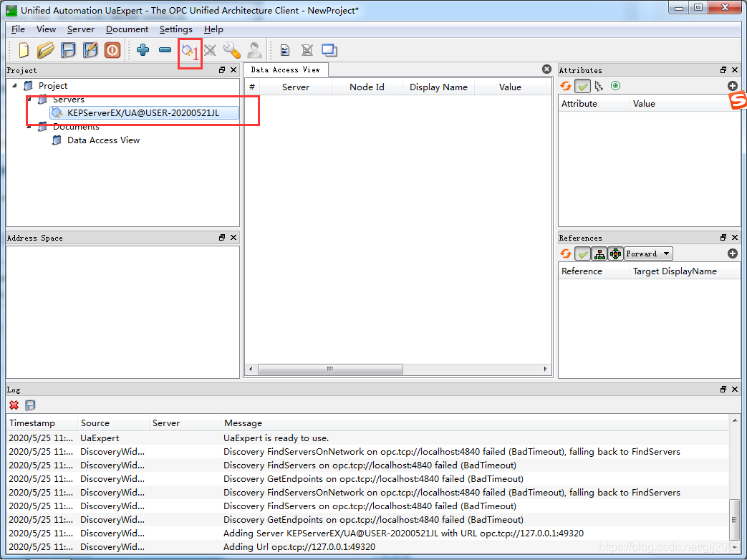The width and height of the screenshot is (747, 560).
Task: Refresh the References panel
Action: point(566,254)
